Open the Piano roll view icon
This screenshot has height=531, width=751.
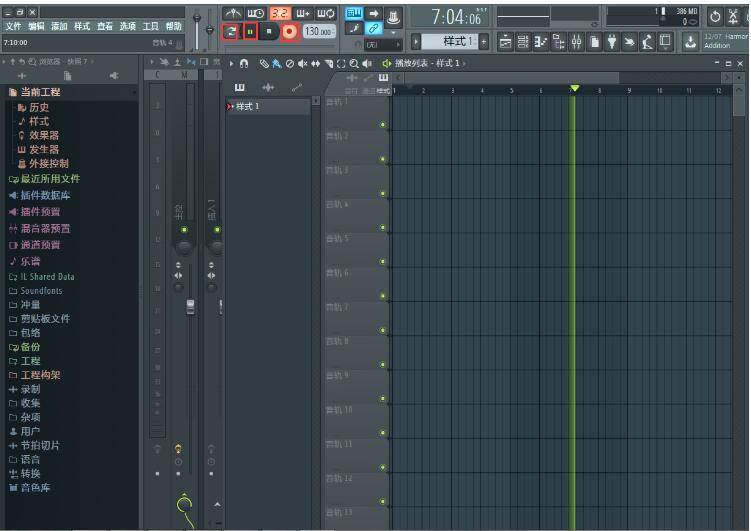point(540,42)
